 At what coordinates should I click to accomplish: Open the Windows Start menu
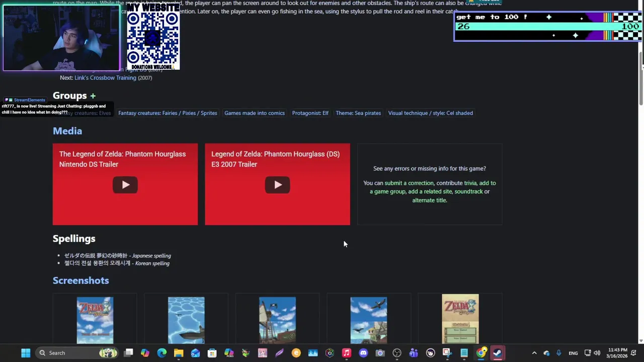tap(26, 353)
